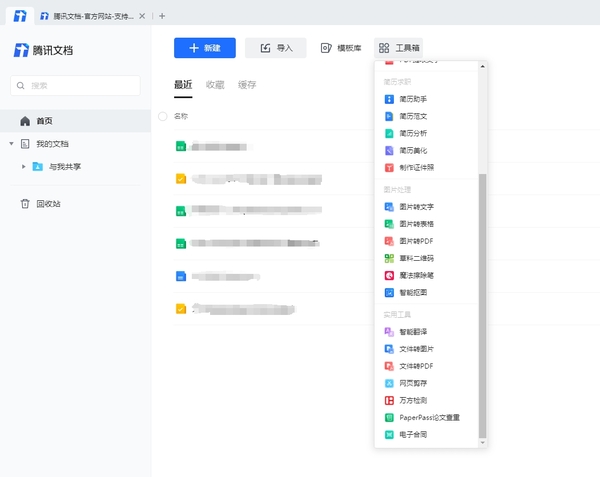Open the 电子合同 tool
Screen dimensions: 600x477
[x=413, y=435]
